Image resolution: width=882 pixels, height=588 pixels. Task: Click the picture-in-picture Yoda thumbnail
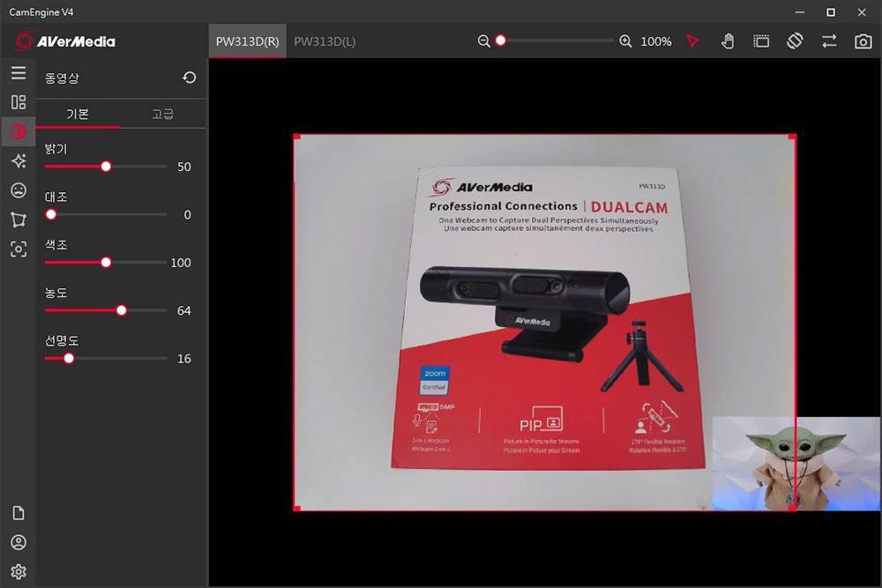(796, 464)
